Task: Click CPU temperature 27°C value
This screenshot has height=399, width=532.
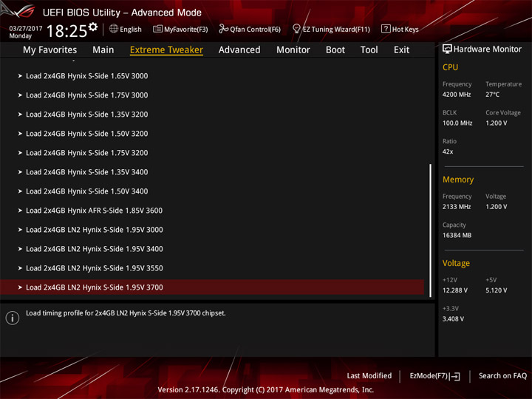Action: pyautogui.click(x=492, y=95)
